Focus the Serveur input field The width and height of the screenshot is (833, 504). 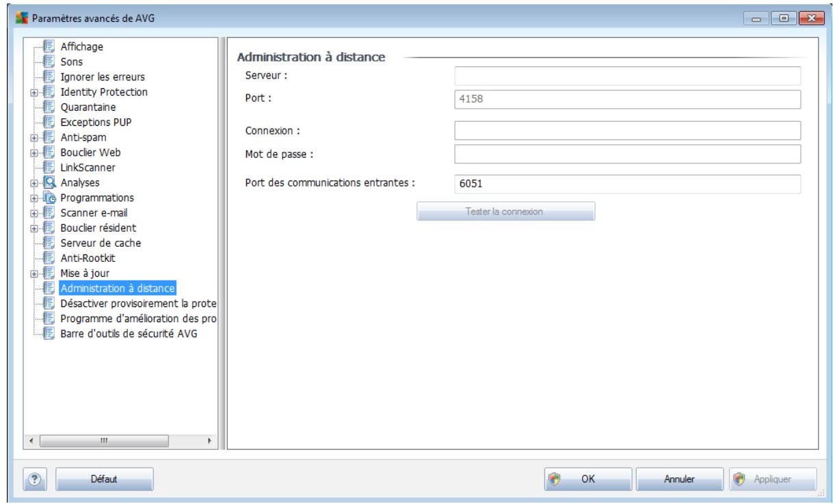(627, 75)
